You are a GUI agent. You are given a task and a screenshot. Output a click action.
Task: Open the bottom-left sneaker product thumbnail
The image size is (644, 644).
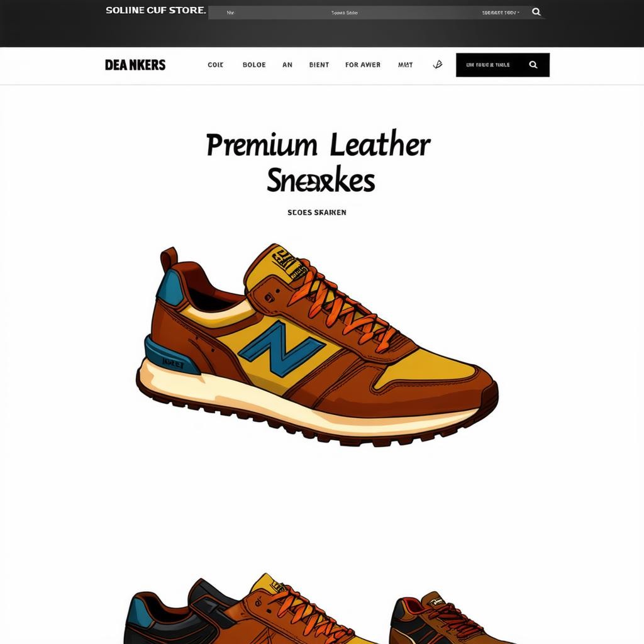pyautogui.click(x=247, y=609)
